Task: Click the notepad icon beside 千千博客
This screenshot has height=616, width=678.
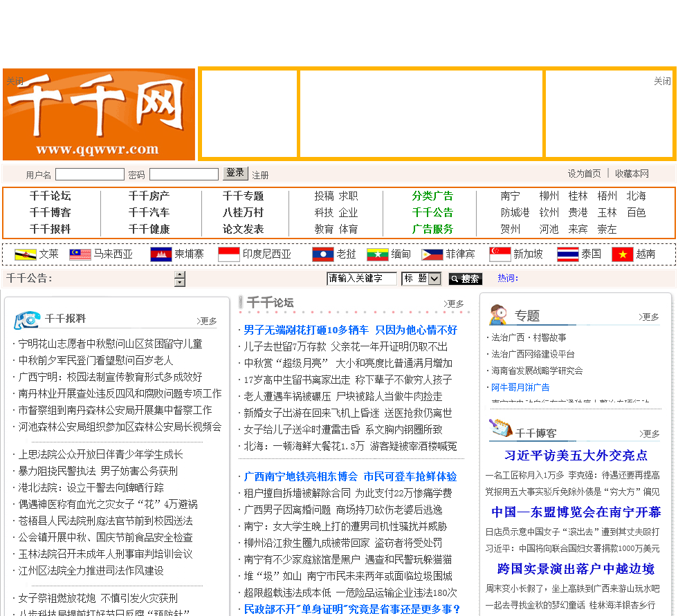Action: tap(500, 429)
